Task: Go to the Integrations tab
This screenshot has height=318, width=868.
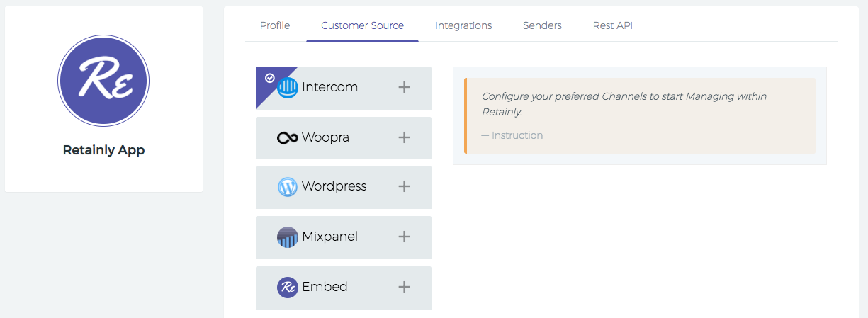Action: (x=463, y=25)
